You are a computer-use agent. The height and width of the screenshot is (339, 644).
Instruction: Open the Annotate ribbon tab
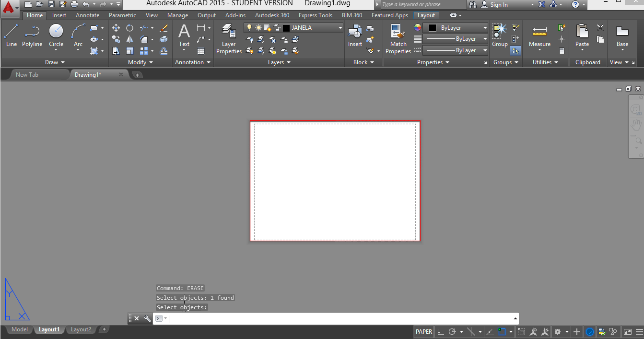pyautogui.click(x=87, y=15)
